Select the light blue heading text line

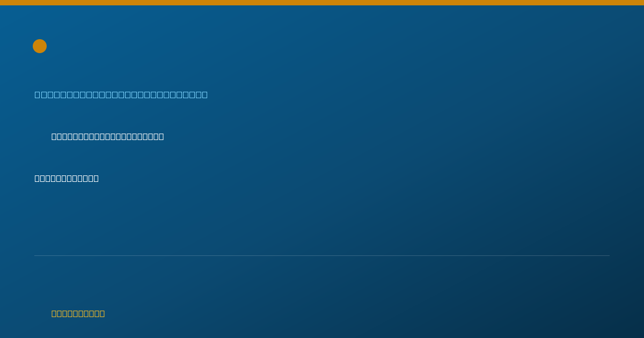click(x=121, y=95)
